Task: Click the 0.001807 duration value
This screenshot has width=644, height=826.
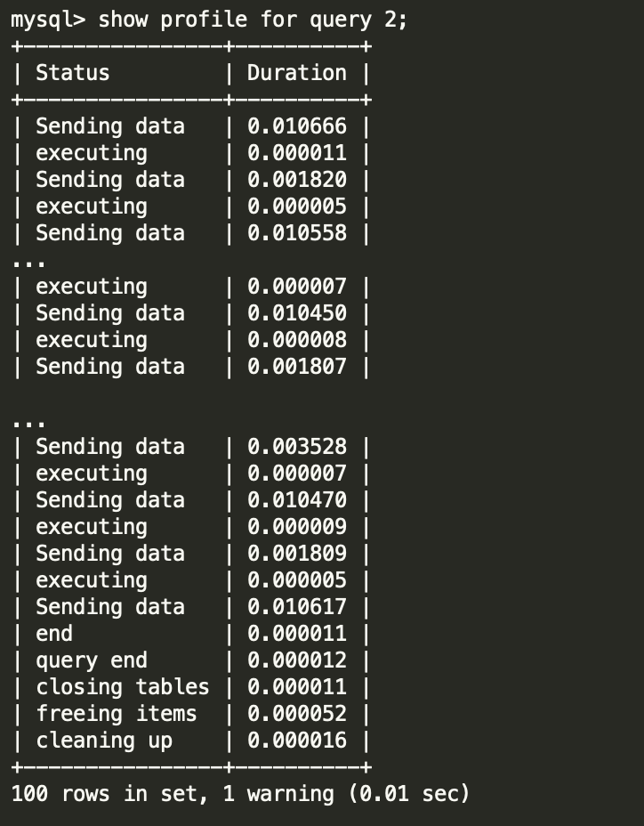Action: (x=296, y=367)
